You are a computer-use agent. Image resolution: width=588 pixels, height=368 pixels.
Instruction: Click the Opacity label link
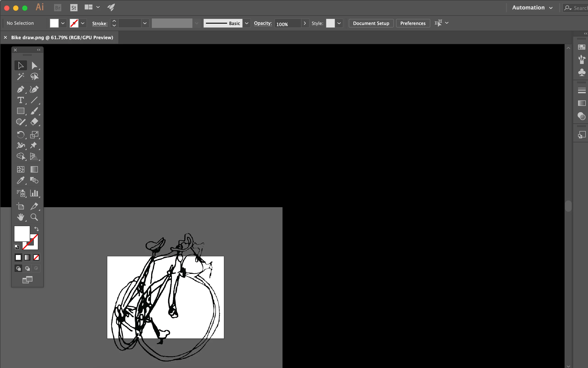(x=263, y=23)
